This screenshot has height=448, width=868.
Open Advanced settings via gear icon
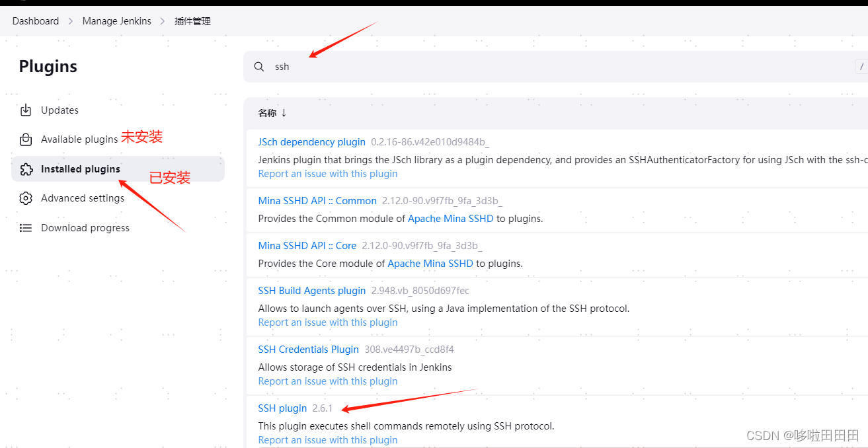pos(25,198)
